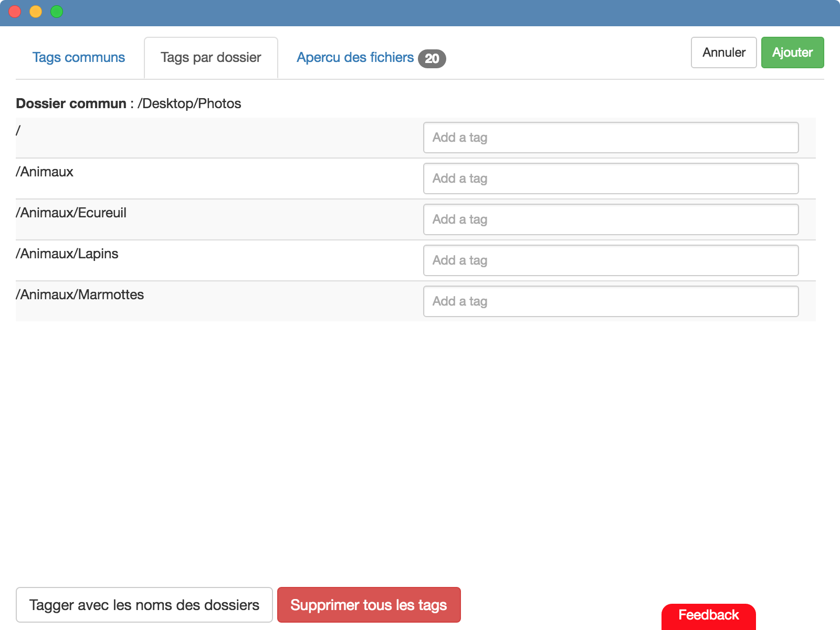Select the /Animaux/Ecureuil folder label
The height and width of the screenshot is (630, 840).
pyautogui.click(x=71, y=213)
